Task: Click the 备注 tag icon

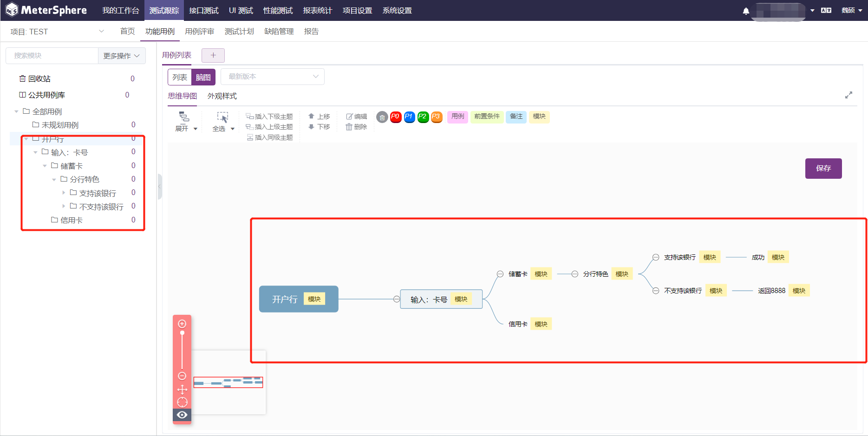Action: (516, 117)
